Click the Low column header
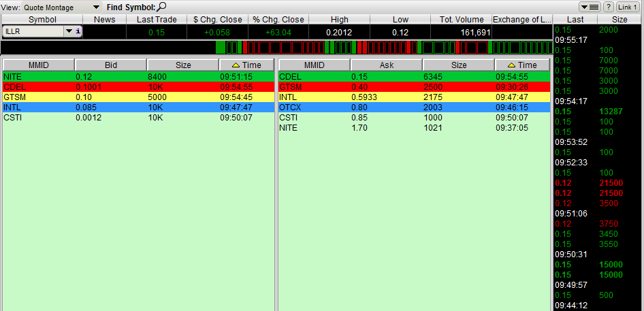Viewport: 644px width, 311px height. pos(400,19)
